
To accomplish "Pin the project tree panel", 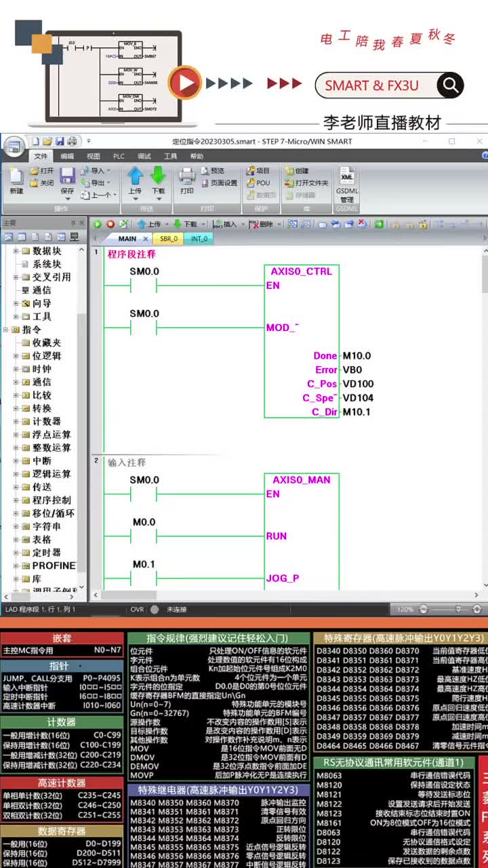I will point(73,222).
